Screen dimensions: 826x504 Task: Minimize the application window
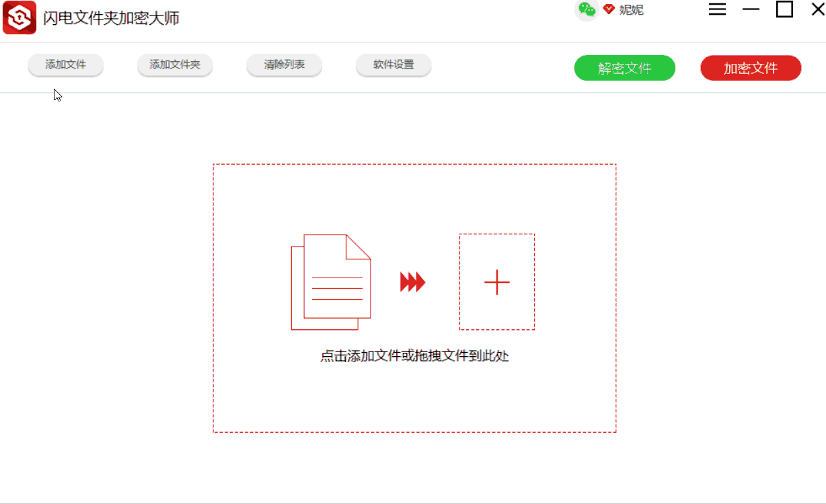(751, 9)
